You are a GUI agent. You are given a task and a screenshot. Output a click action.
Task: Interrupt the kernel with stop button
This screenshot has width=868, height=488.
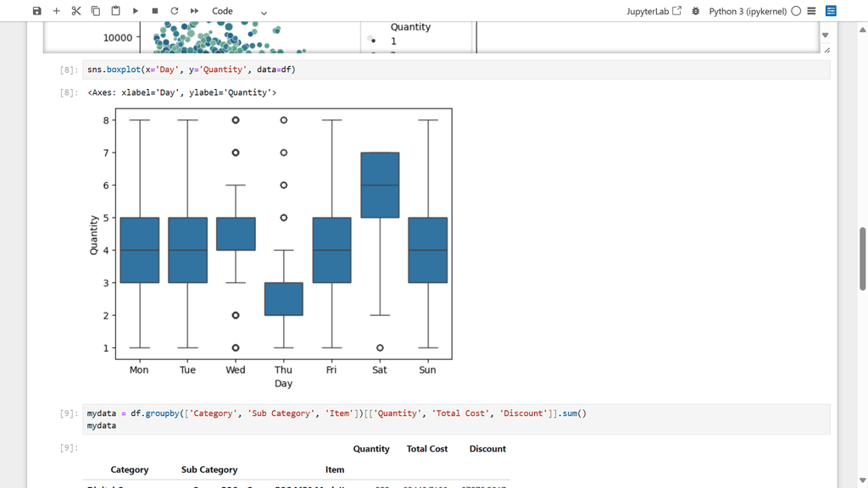tap(155, 11)
